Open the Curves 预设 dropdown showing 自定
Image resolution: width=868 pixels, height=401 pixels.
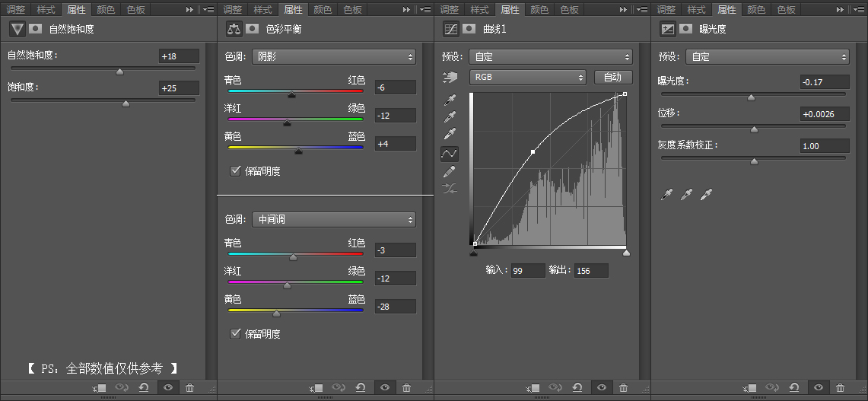[551, 56]
